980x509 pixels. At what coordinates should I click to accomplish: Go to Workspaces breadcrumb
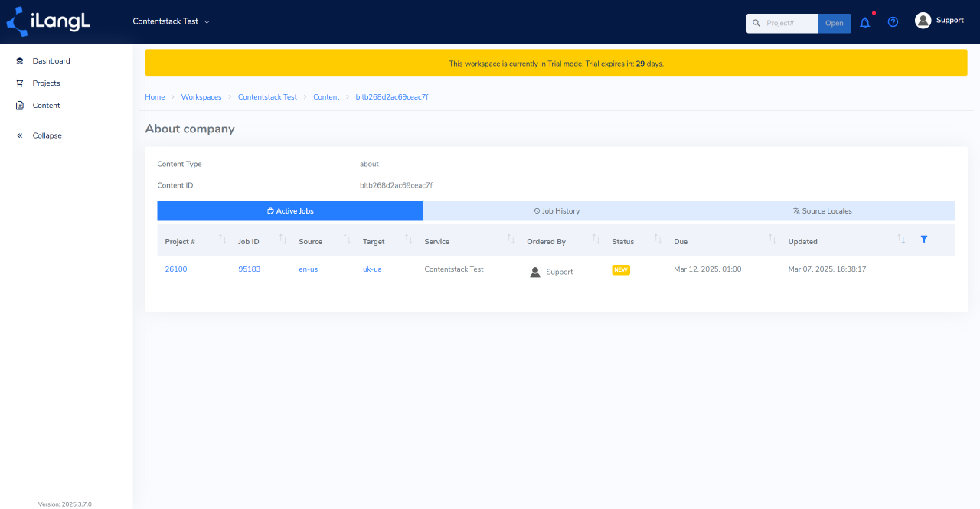[201, 97]
